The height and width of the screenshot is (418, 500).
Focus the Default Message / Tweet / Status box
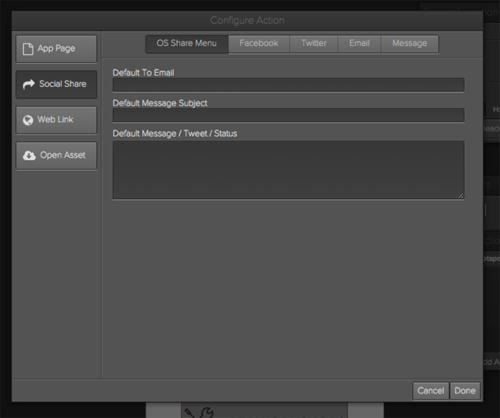pos(288,170)
